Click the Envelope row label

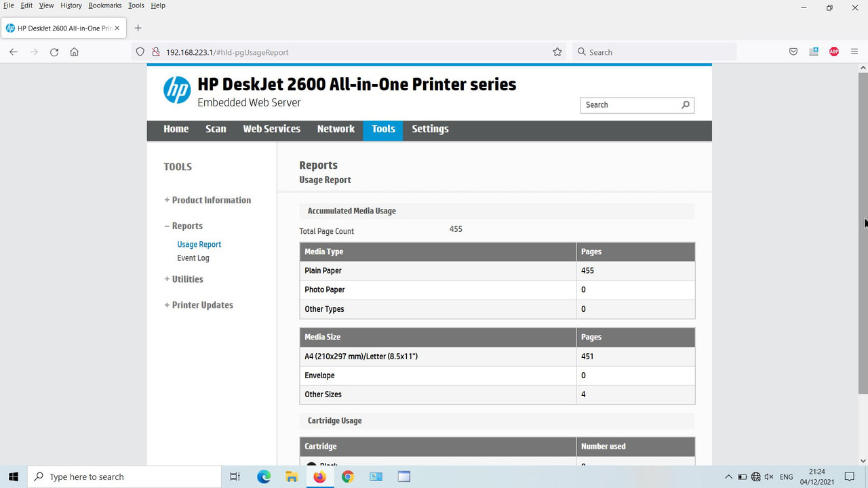point(319,375)
